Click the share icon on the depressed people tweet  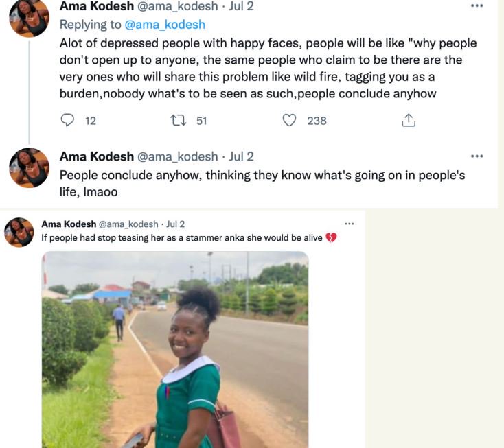tap(408, 121)
